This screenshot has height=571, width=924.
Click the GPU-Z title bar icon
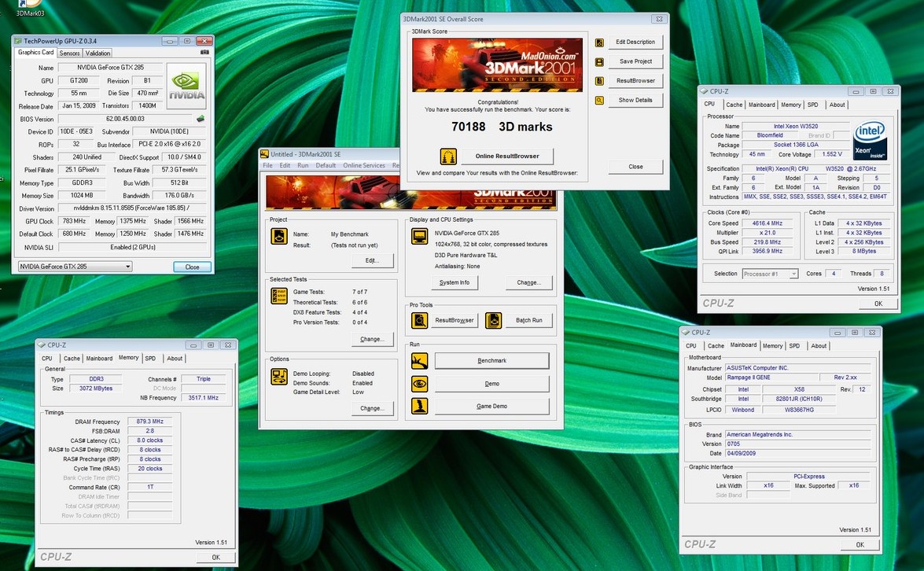point(18,41)
